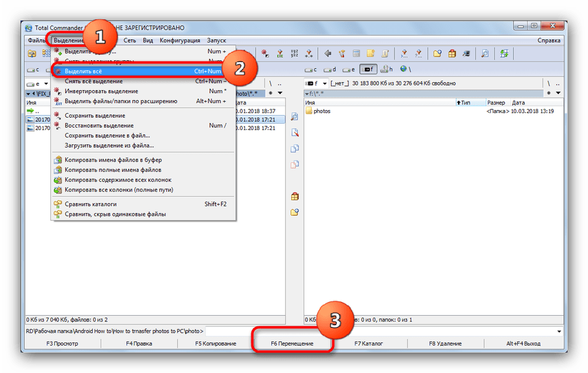
Task: Select the photos folder icon in right panel
Action: [309, 111]
